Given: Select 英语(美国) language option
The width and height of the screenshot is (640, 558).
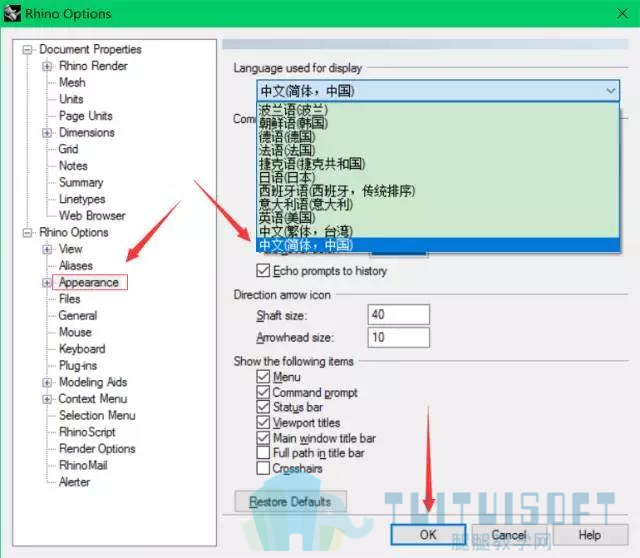Looking at the screenshot, I should [x=438, y=218].
